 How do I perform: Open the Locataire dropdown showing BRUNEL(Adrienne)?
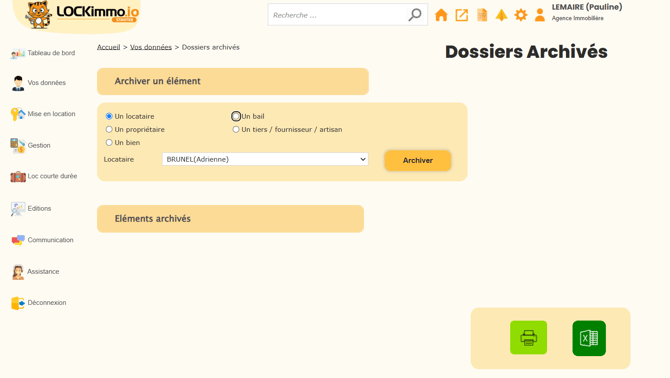point(265,159)
